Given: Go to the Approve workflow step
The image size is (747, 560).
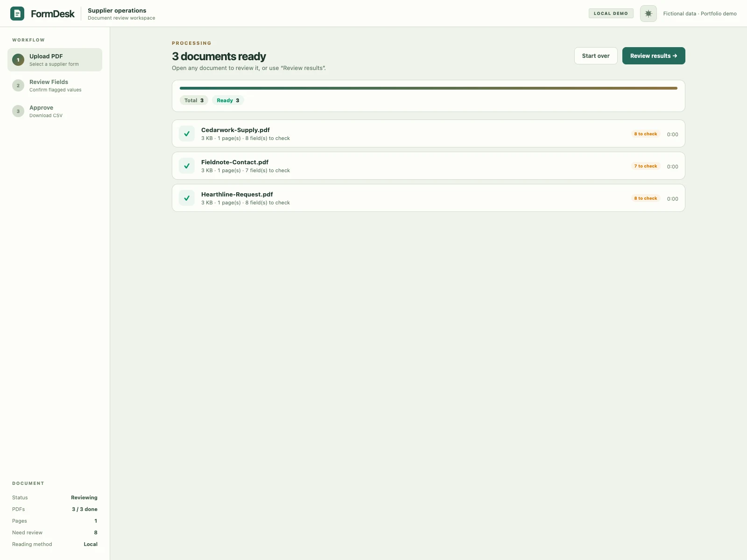Looking at the screenshot, I should pyautogui.click(x=55, y=111).
